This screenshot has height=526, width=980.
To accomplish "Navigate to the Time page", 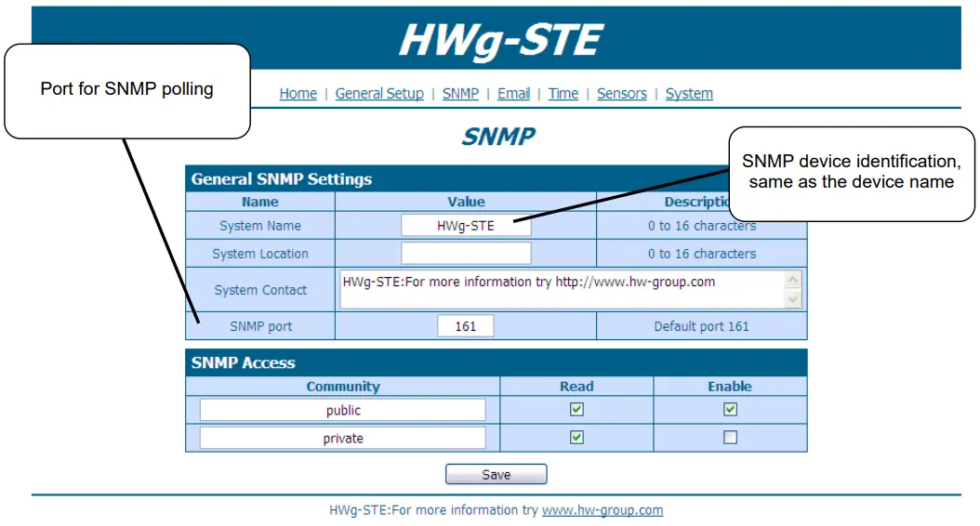I will click(x=563, y=94).
